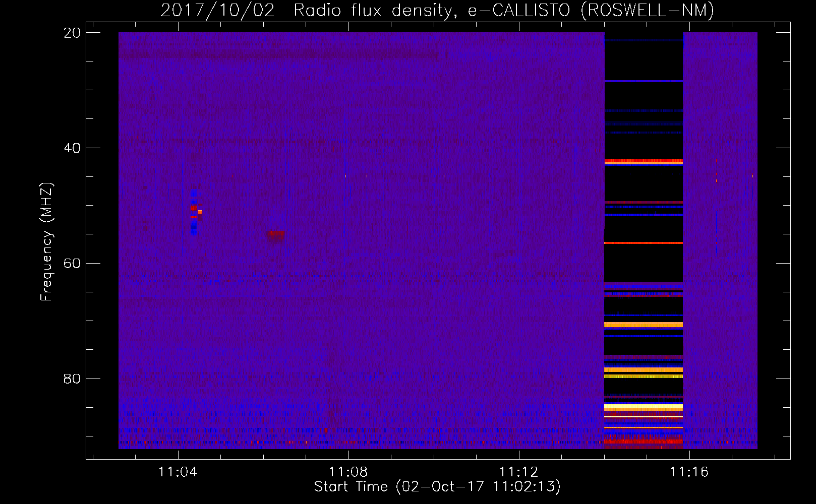Select the date '2017/10/02' in the title

click(x=217, y=10)
